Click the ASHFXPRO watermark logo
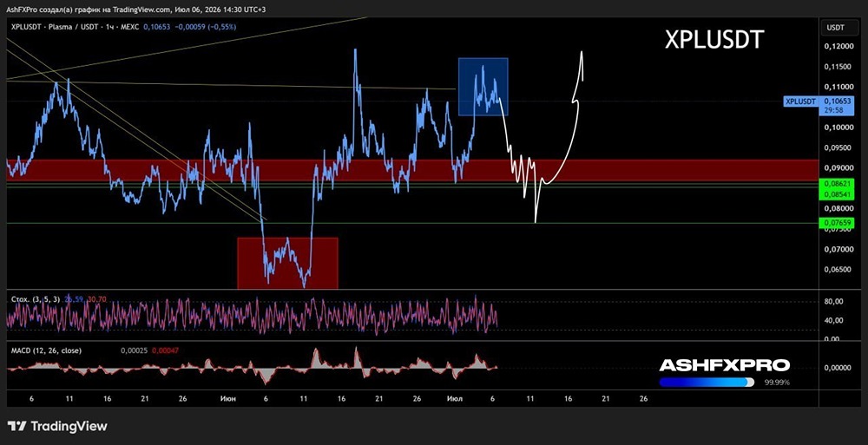 coord(724,365)
